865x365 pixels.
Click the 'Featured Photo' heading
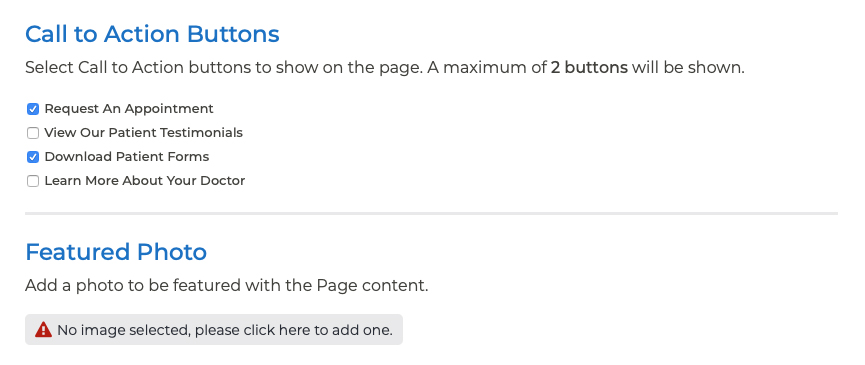point(116,252)
